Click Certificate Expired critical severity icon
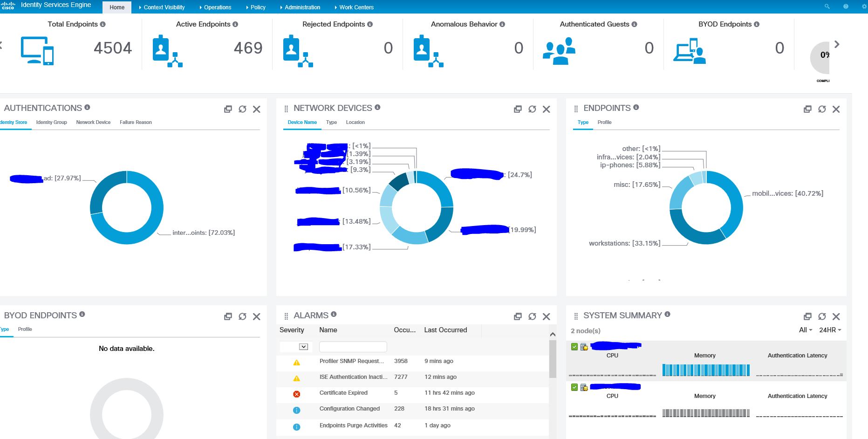The height and width of the screenshot is (439, 868). pos(296,394)
